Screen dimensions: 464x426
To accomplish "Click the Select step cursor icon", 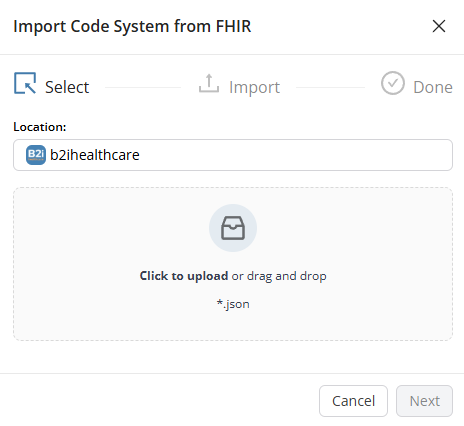I will 25,83.
